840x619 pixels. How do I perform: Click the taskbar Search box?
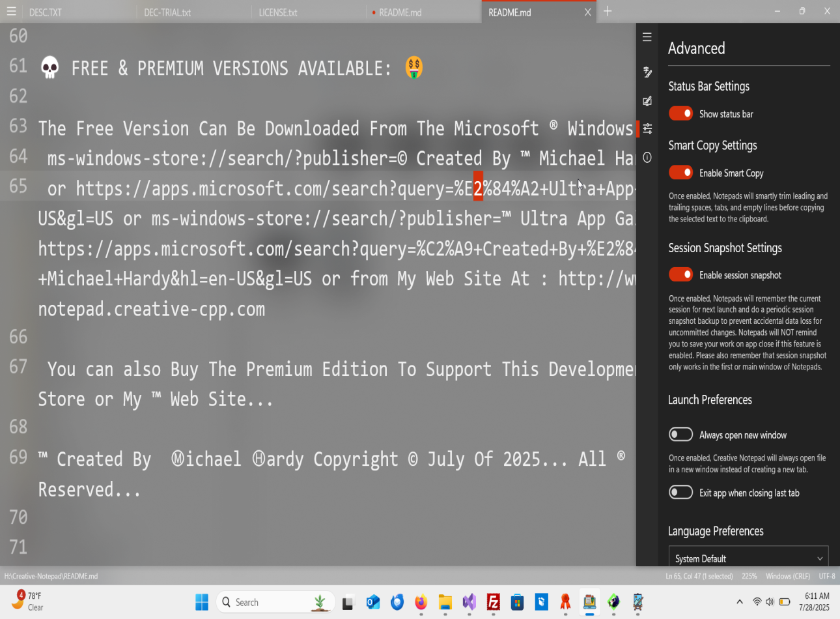pos(275,602)
